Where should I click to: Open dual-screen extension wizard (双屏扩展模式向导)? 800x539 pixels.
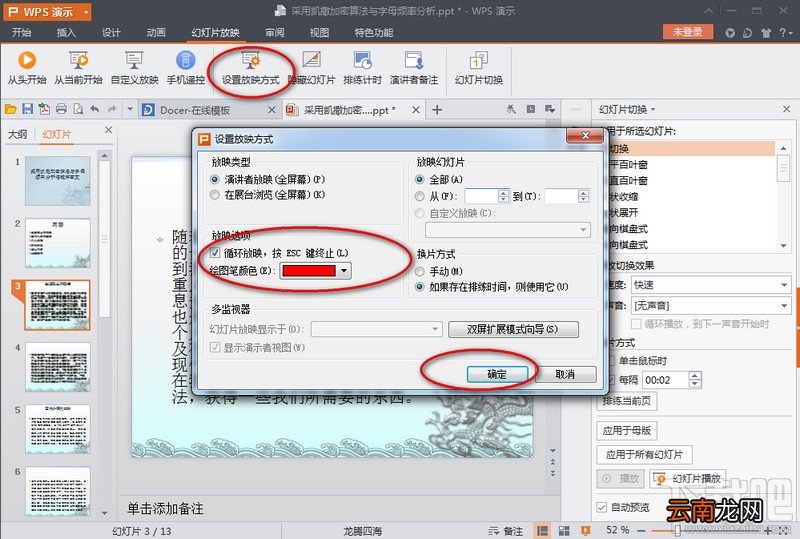(x=513, y=329)
